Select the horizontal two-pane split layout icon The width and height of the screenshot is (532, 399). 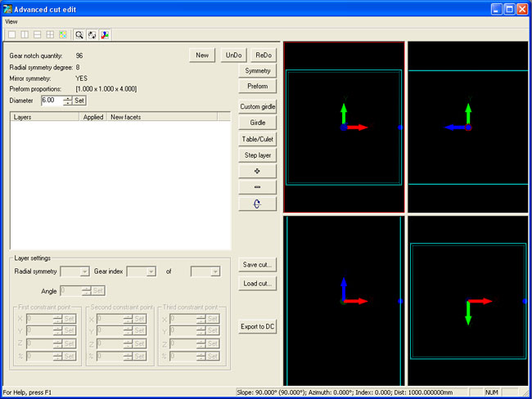coord(38,34)
